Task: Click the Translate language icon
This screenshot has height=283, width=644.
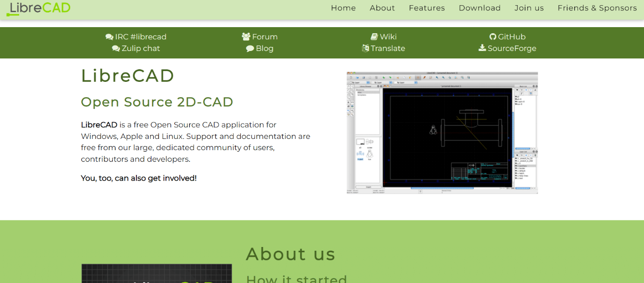Action: click(x=365, y=48)
